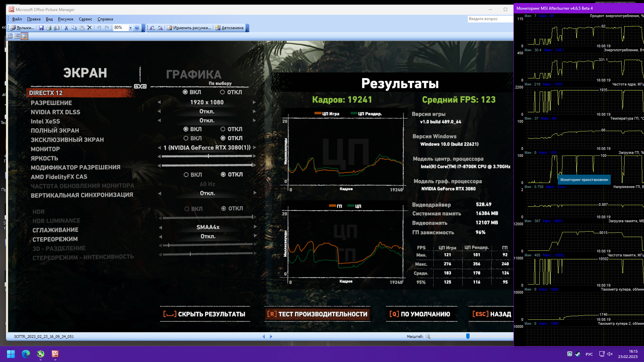Switch to Thumbnail view icon
Image resolution: width=644 pixels, height=362 pixels.
(10, 36)
